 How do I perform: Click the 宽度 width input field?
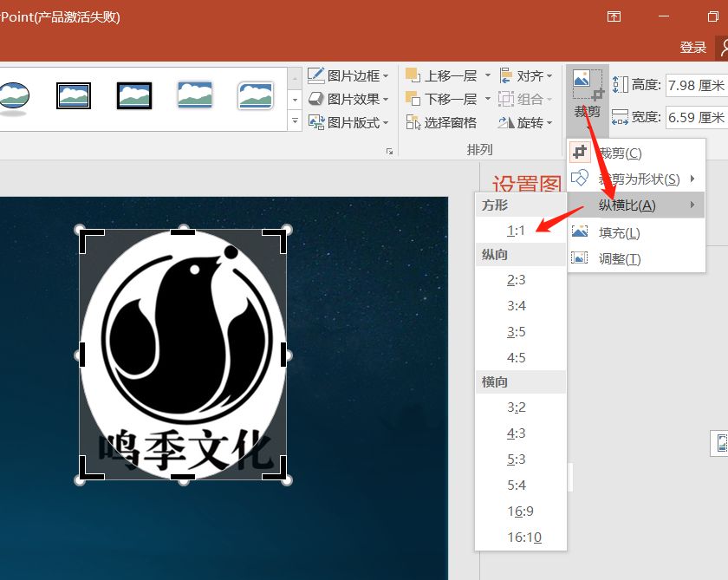(x=697, y=117)
